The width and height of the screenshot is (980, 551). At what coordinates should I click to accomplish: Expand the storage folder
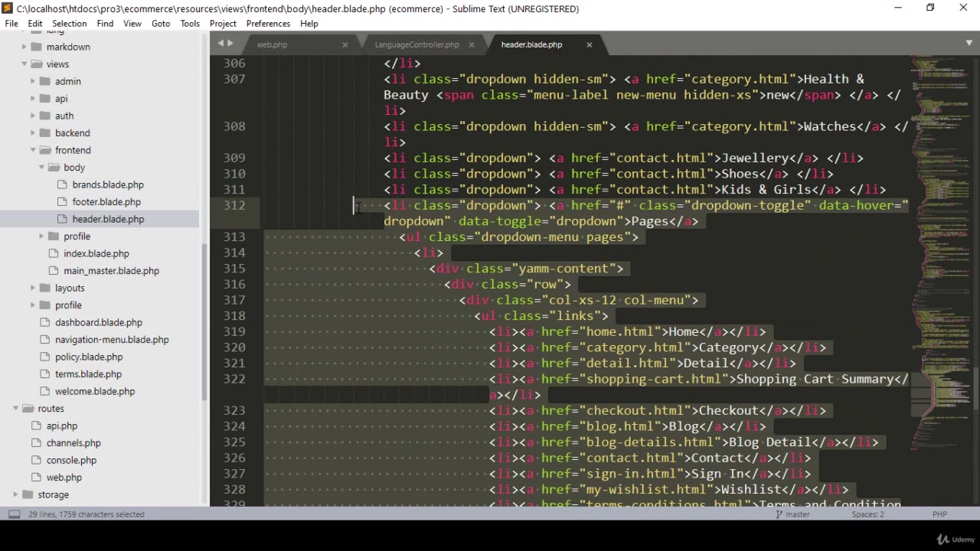(x=16, y=494)
